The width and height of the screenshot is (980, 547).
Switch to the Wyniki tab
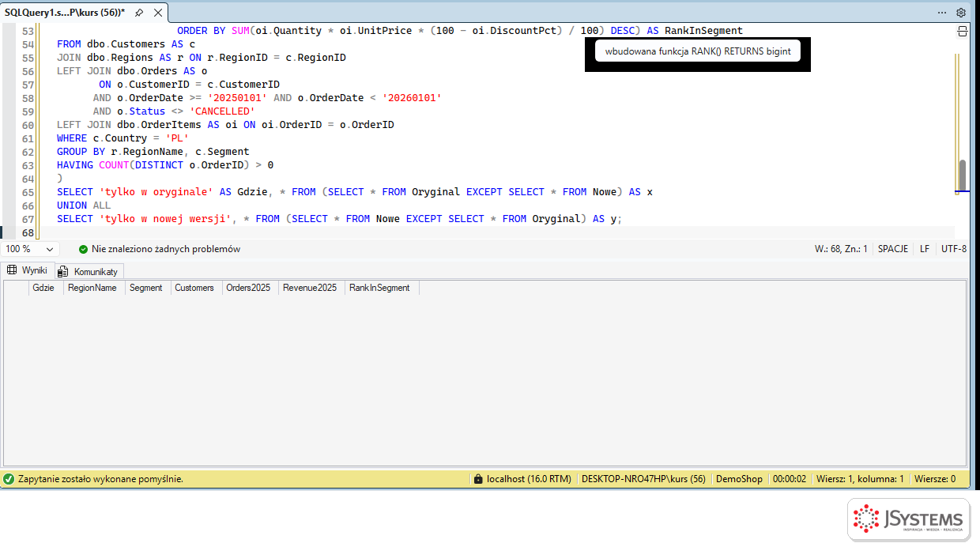coord(28,270)
